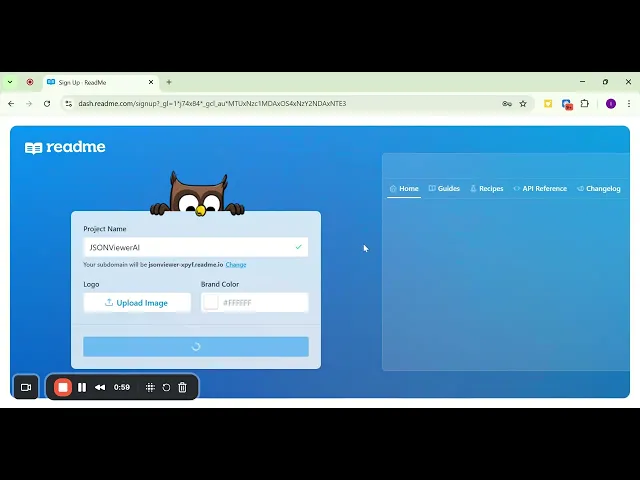Click the readme logo
The image size is (640, 480).
click(x=65, y=147)
